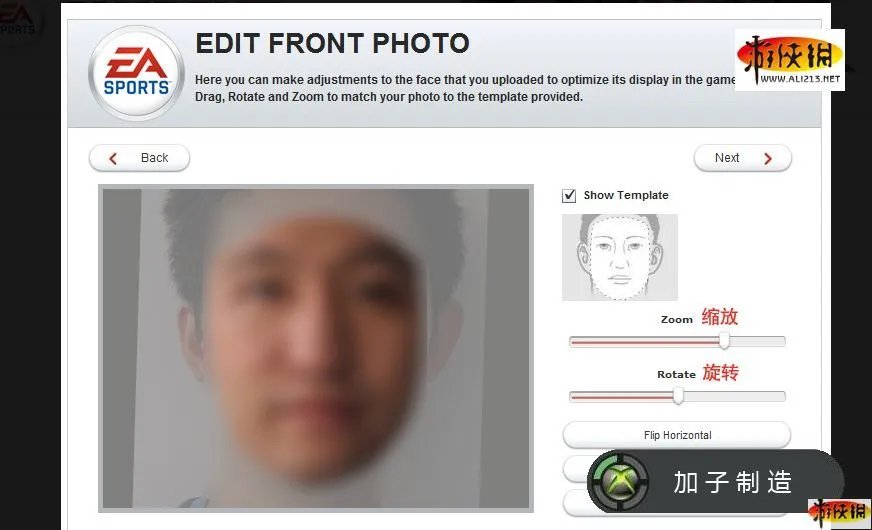Image resolution: width=872 pixels, height=530 pixels.
Task: Proceed with the Next button
Action: (x=742, y=158)
